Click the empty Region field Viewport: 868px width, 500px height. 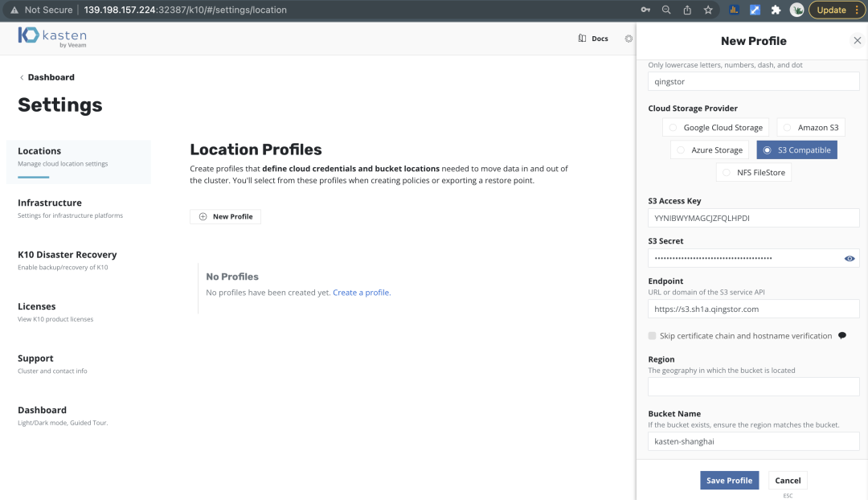coord(753,387)
